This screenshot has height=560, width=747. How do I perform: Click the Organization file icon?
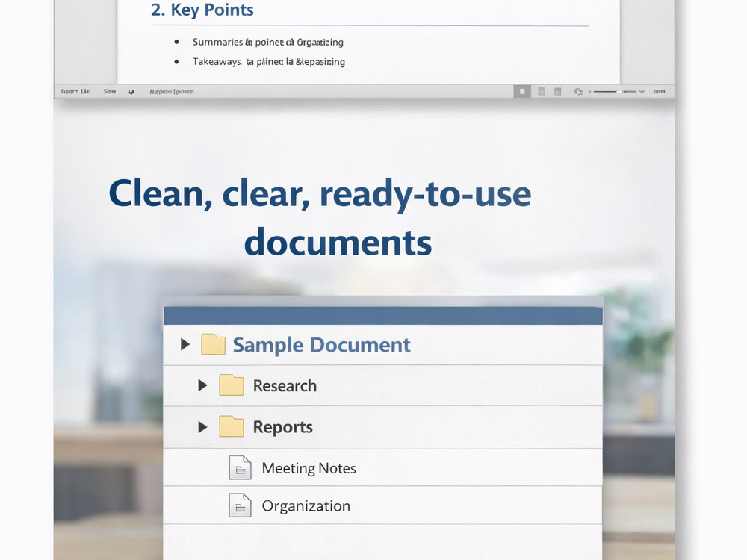pyautogui.click(x=240, y=505)
